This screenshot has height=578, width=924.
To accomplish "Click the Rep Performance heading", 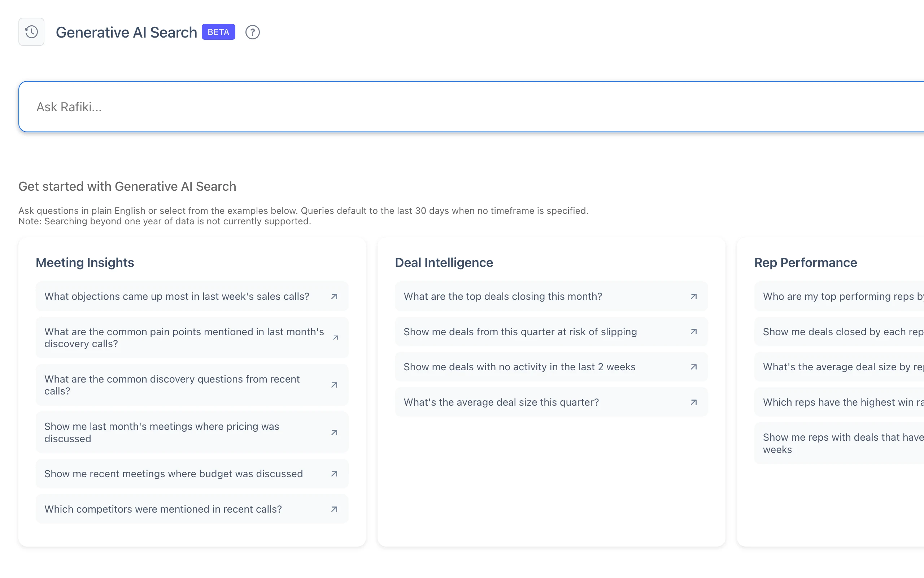I will click(x=805, y=263).
